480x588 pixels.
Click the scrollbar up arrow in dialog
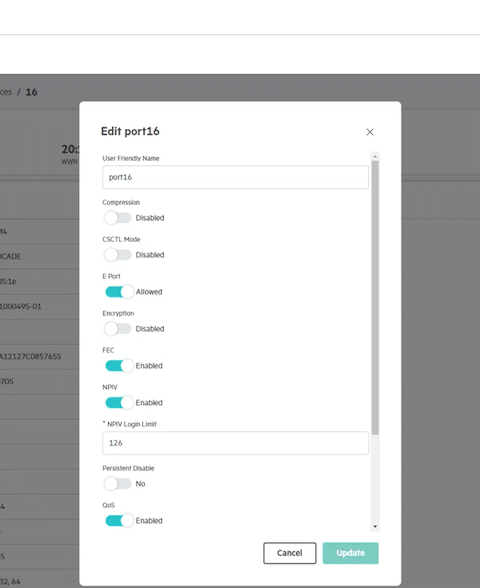click(375, 156)
